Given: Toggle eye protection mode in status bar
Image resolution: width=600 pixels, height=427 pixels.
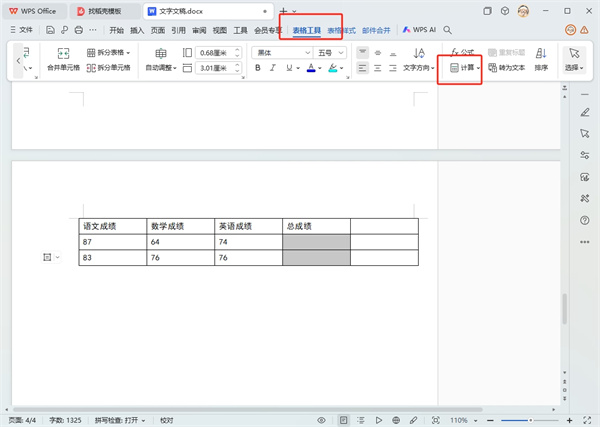Looking at the screenshot, I should tap(321, 420).
